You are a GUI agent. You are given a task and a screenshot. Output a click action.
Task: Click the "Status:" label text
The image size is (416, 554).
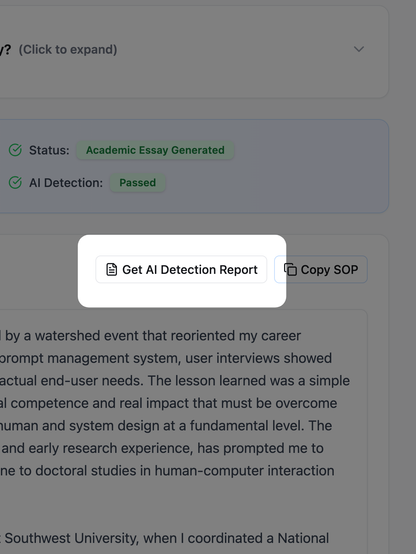click(x=49, y=150)
